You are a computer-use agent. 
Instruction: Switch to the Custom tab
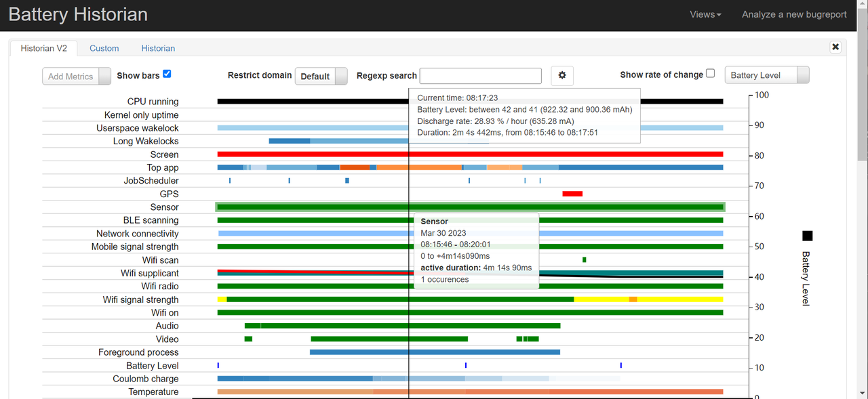pyautogui.click(x=104, y=48)
